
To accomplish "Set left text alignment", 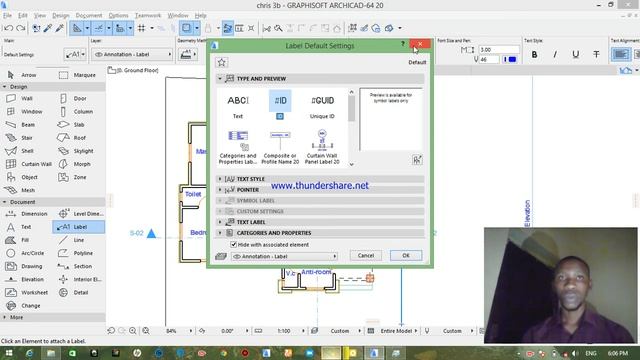I will point(621,54).
